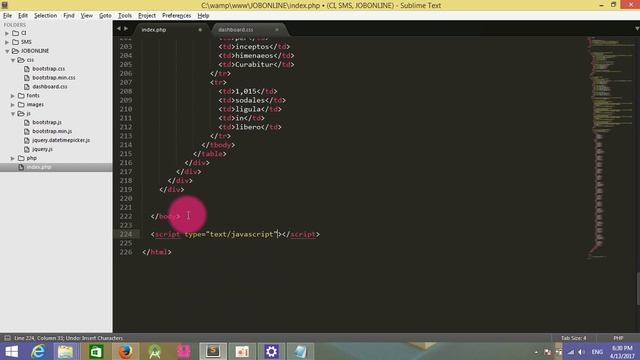Open the panel switcher icon in status bar
Image resolution: width=640 pixels, height=360 pixels.
coord(7,338)
